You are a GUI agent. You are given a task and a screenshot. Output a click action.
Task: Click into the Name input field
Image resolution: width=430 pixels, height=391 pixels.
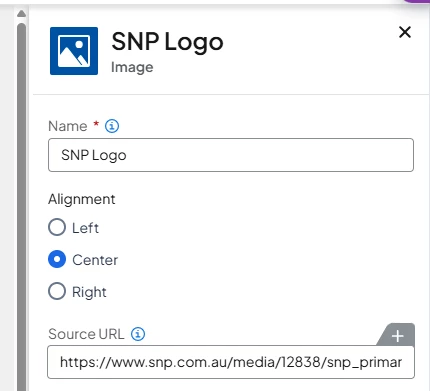231,155
